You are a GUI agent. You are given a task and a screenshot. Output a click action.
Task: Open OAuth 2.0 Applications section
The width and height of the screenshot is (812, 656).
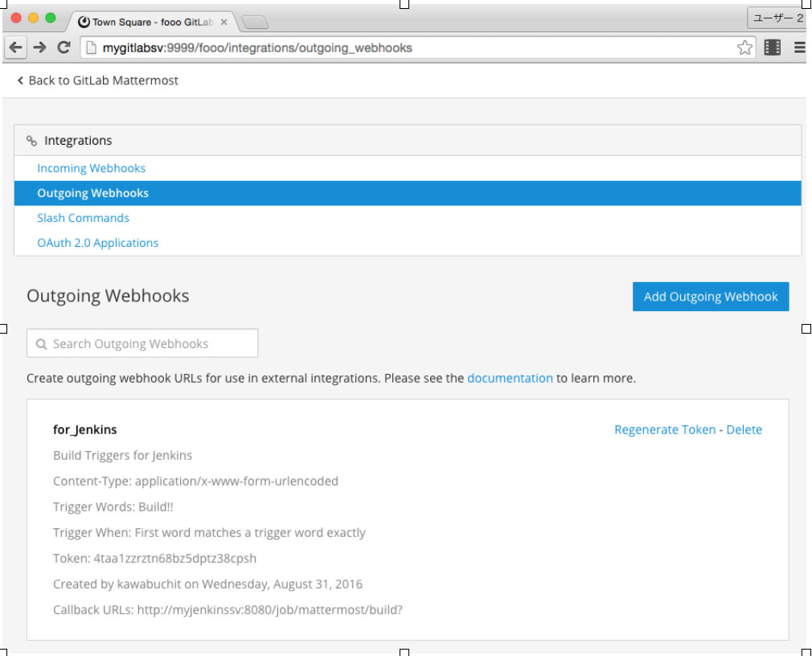(98, 243)
